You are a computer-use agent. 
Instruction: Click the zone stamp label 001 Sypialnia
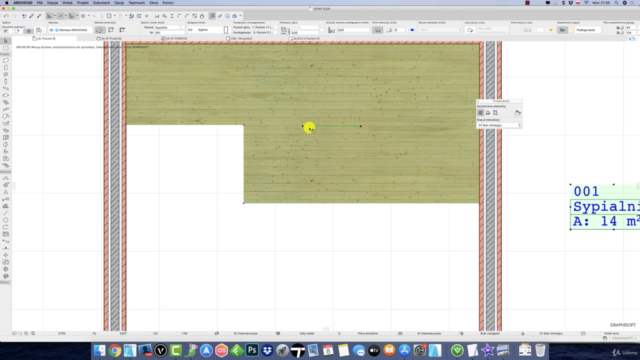[605, 207]
